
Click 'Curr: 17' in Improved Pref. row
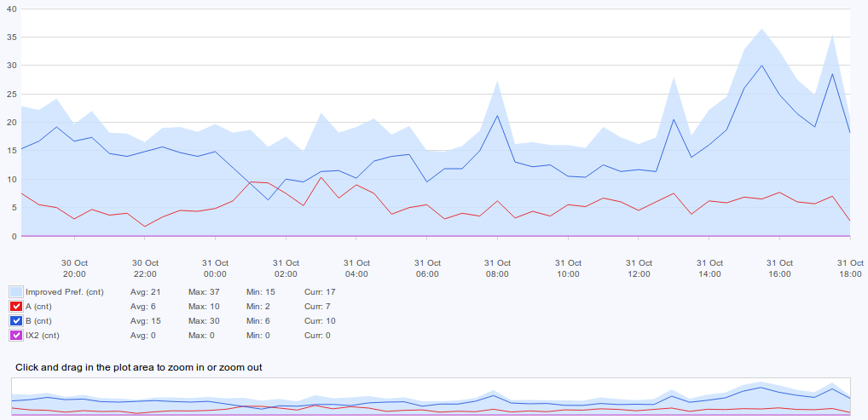click(320, 292)
